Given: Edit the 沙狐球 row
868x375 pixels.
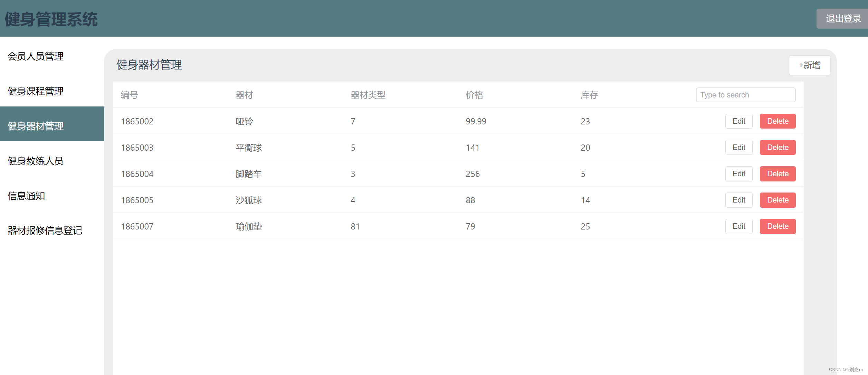Looking at the screenshot, I should 738,200.
